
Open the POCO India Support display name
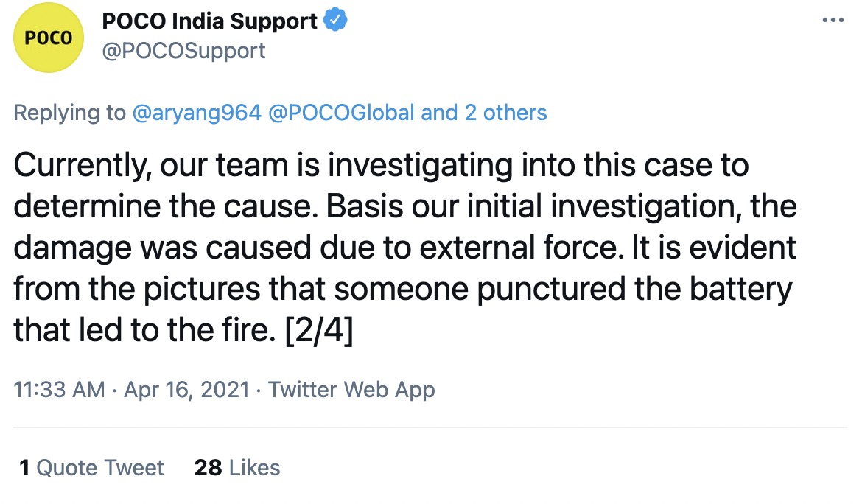209,21
